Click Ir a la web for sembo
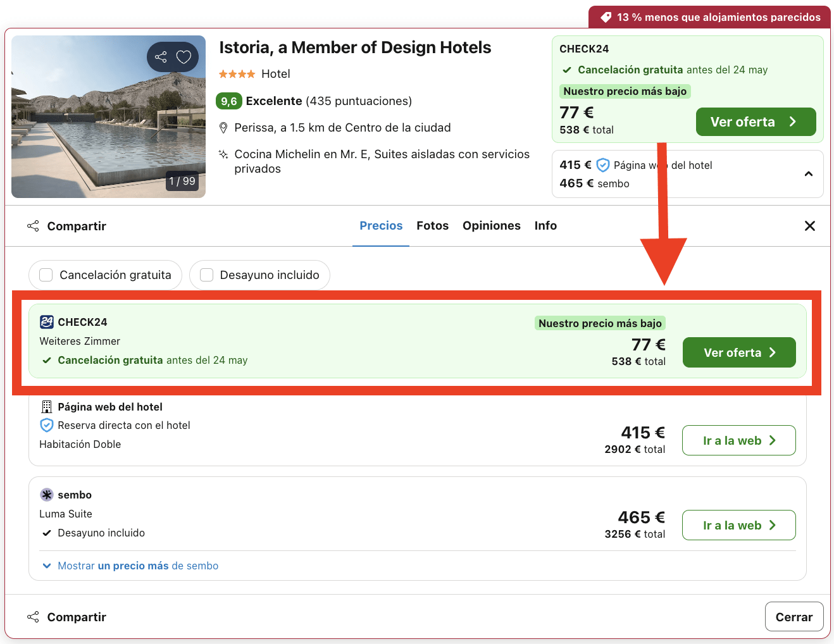 coord(739,525)
